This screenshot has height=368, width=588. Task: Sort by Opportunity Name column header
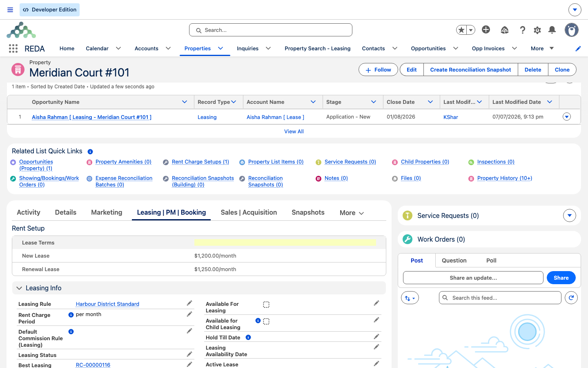coord(56,102)
